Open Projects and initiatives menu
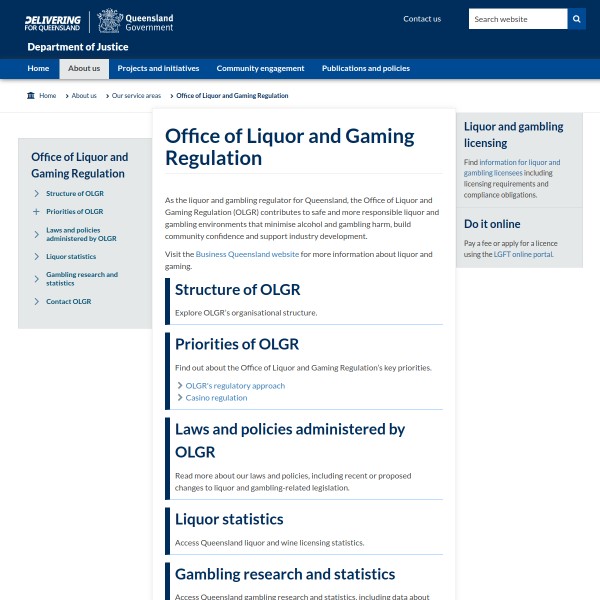Image resolution: width=600 pixels, height=600 pixels. 158,69
